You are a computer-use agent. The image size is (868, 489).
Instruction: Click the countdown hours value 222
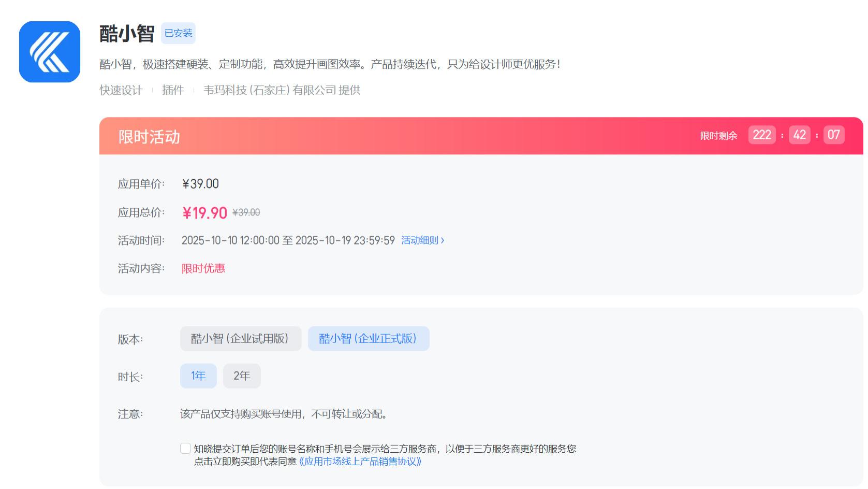(762, 135)
